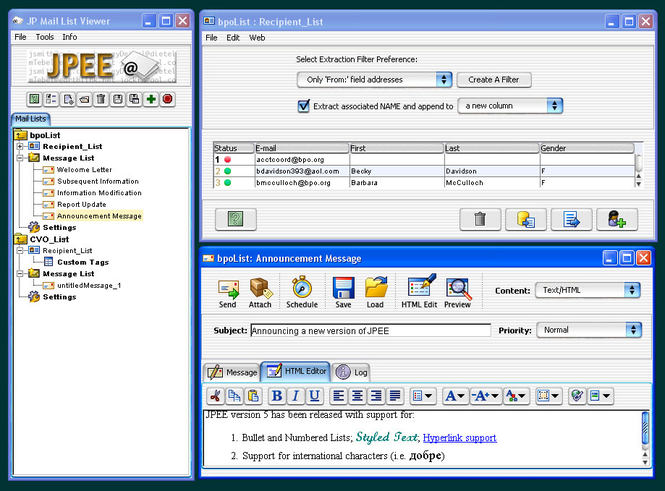Open the Schedule stopwatch tool

click(x=302, y=293)
